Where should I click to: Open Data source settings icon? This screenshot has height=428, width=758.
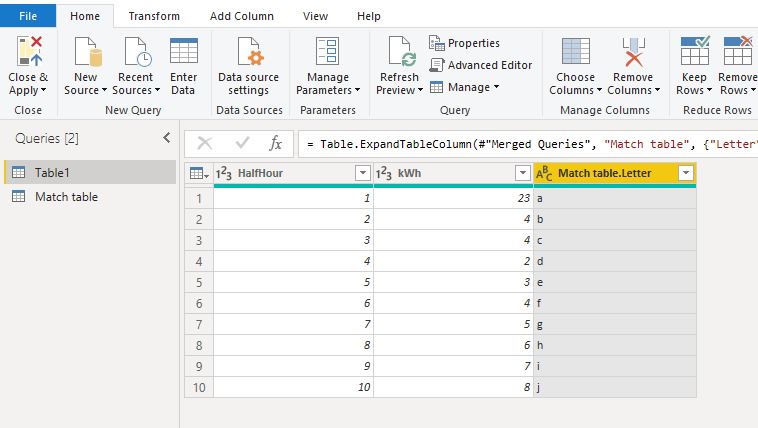pos(250,51)
